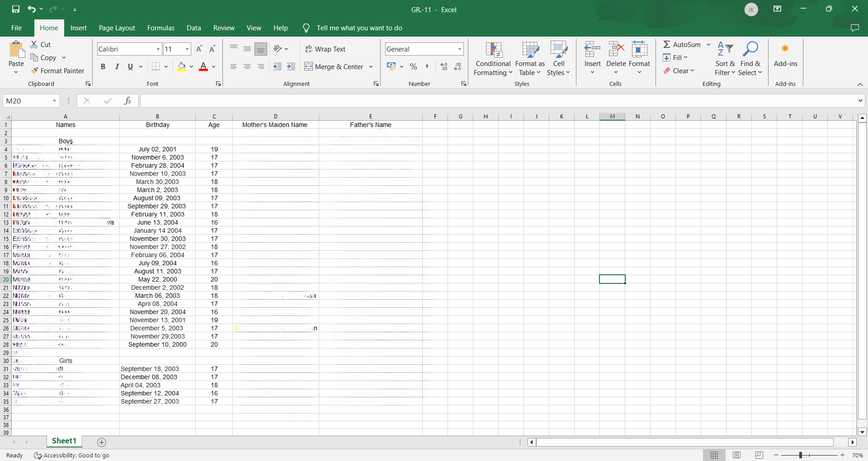Click Decrease Indent icon

(278, 66)
